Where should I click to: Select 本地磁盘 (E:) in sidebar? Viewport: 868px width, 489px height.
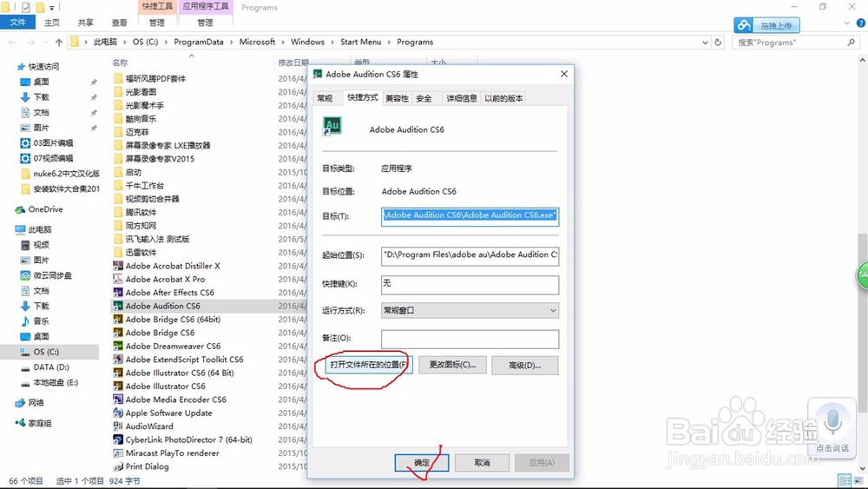[x=56, y=383]
